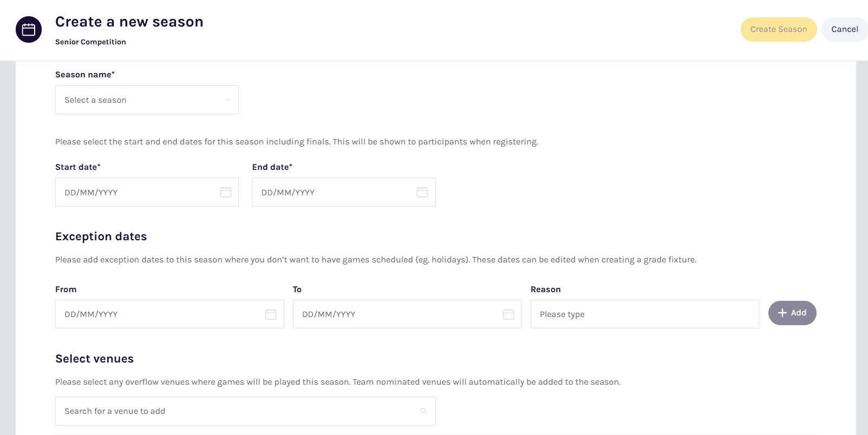Screen dimensions: 868x435
Task: Click the magnifier icon in venue search
Action: point(423,411)
